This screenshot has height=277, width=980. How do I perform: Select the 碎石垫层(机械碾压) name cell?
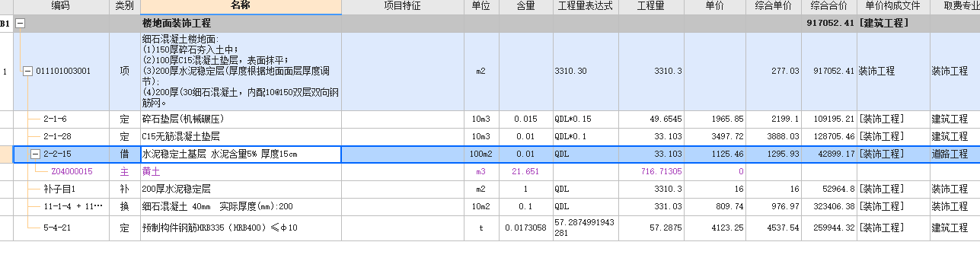pos(241,119)
